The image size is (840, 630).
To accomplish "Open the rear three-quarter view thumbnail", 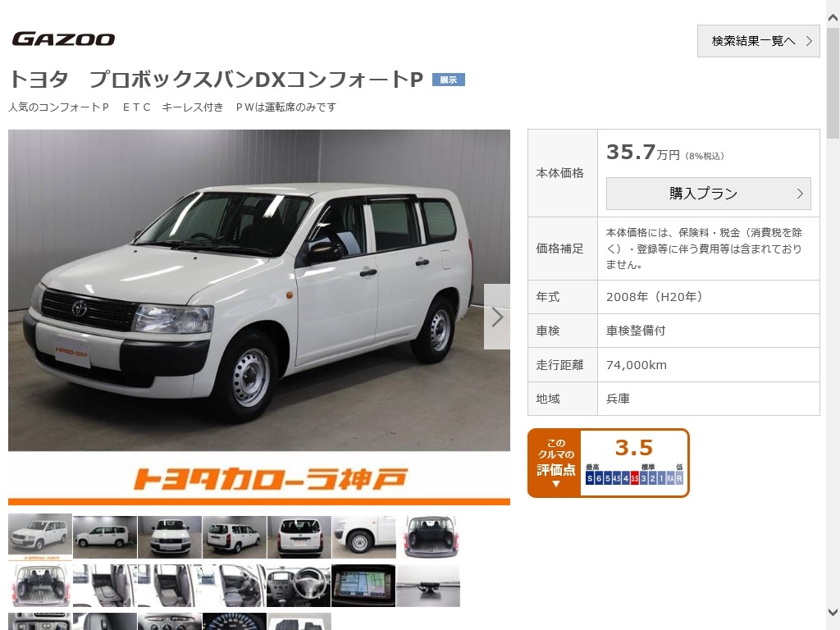I will [235, 536].
